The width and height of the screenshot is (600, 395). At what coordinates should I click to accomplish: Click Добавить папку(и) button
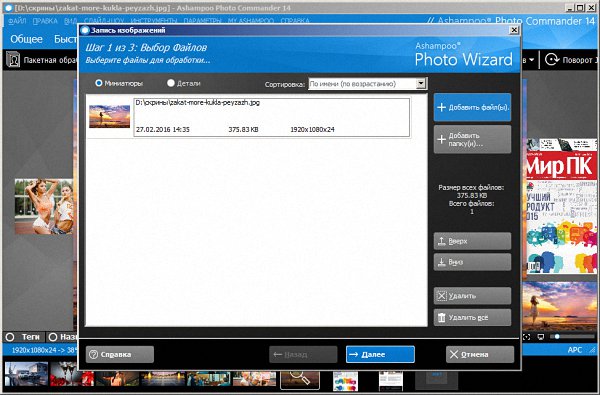[472, 140]
